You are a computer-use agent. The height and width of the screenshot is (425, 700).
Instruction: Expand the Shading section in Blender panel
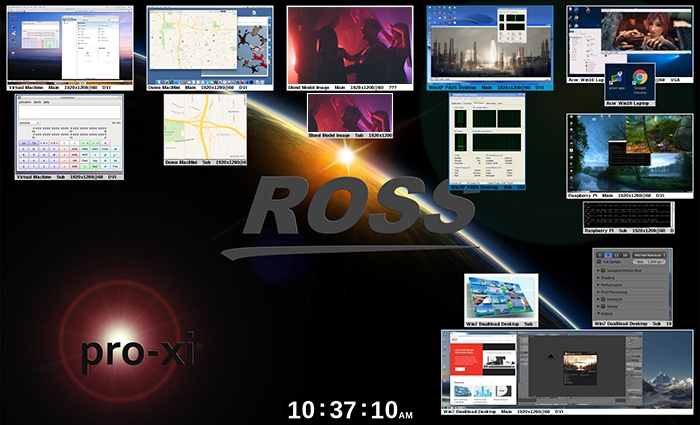coord(598,278)
